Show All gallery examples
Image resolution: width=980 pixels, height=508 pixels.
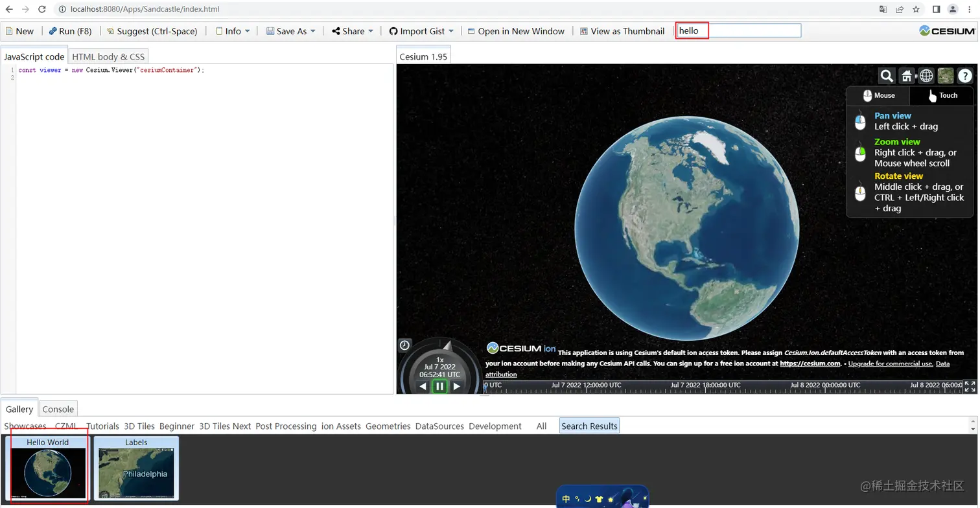click(x=541, y=426)
